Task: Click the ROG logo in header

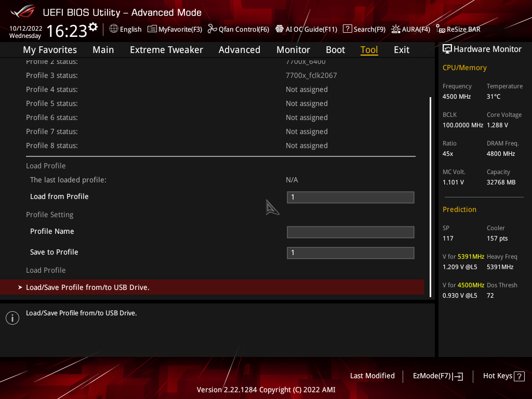Action: click(x=23, y=11)
